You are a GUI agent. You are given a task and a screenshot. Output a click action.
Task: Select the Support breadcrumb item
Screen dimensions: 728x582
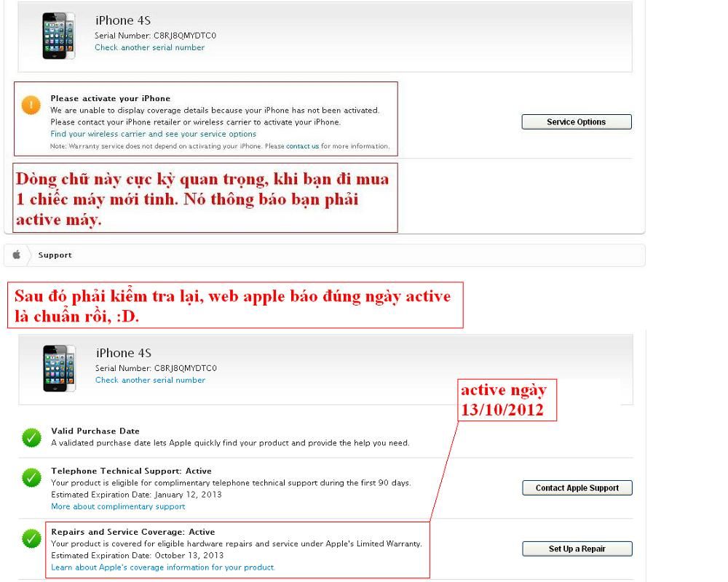(x=55, y=255)
